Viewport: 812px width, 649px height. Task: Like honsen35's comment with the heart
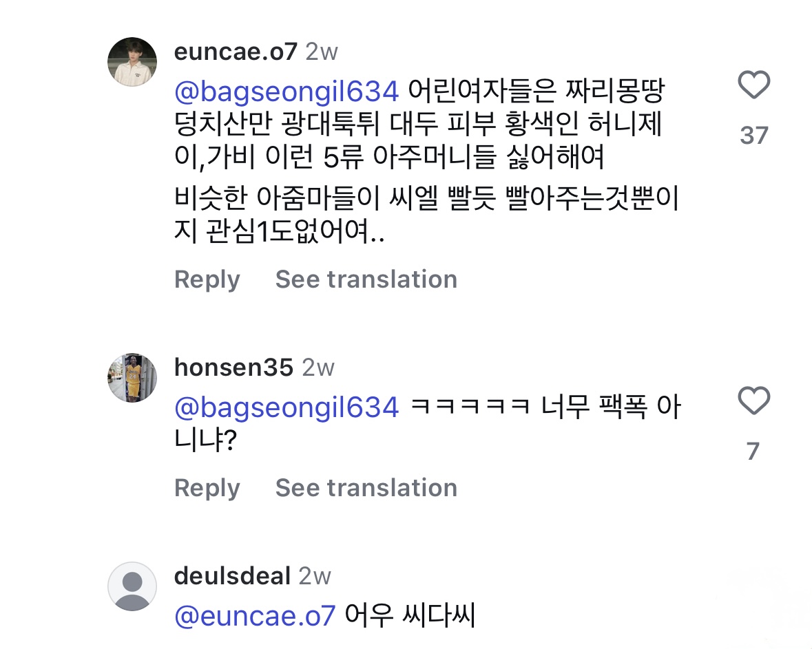(x=753, y=401)
